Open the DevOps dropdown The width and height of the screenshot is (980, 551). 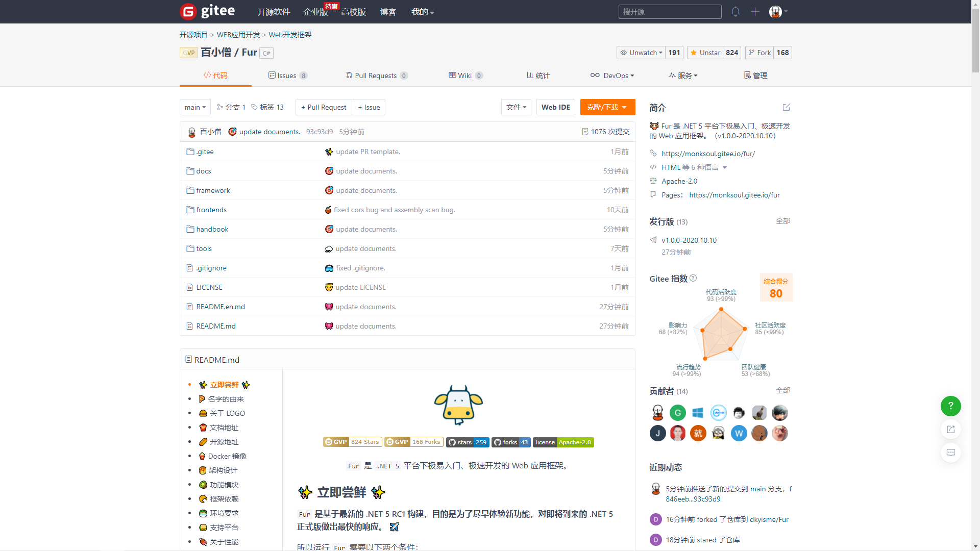pos(612,76)
